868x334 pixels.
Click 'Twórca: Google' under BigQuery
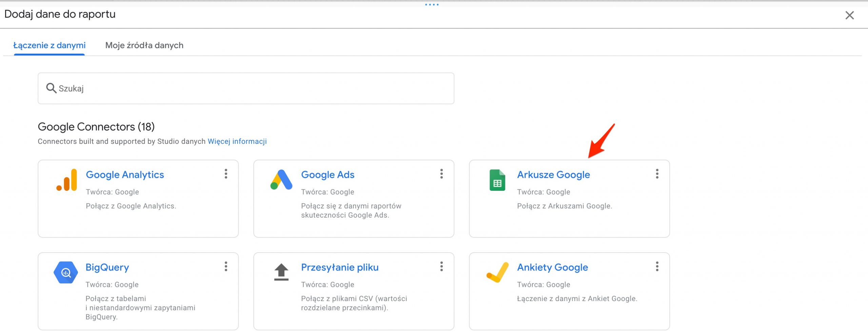[112, 284]
